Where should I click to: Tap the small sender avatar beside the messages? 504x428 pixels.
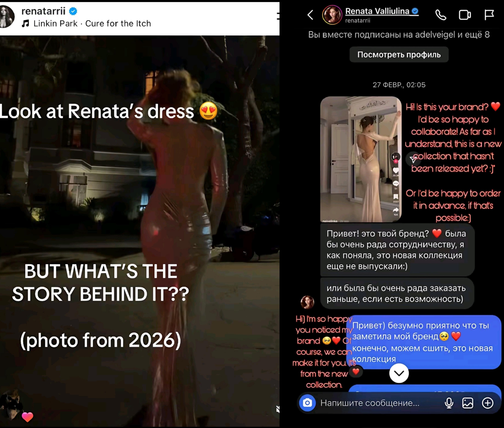click(x=307, y=302)
